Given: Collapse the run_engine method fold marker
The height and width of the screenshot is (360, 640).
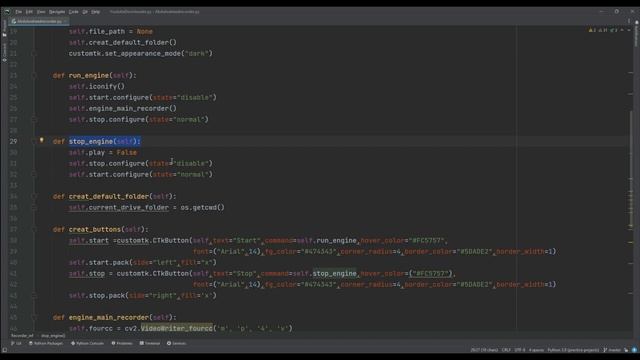Looking at the screenshot, I should coord(34,76).
